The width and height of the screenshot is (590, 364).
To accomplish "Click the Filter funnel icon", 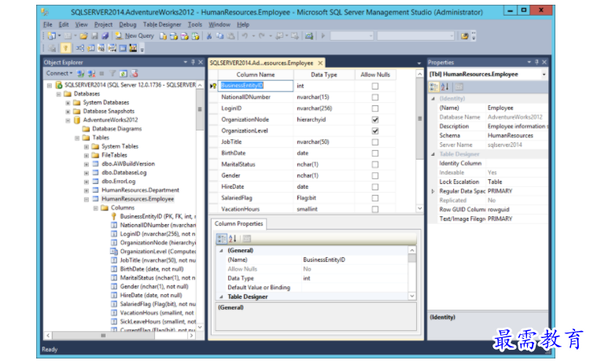I will (112, 73).
